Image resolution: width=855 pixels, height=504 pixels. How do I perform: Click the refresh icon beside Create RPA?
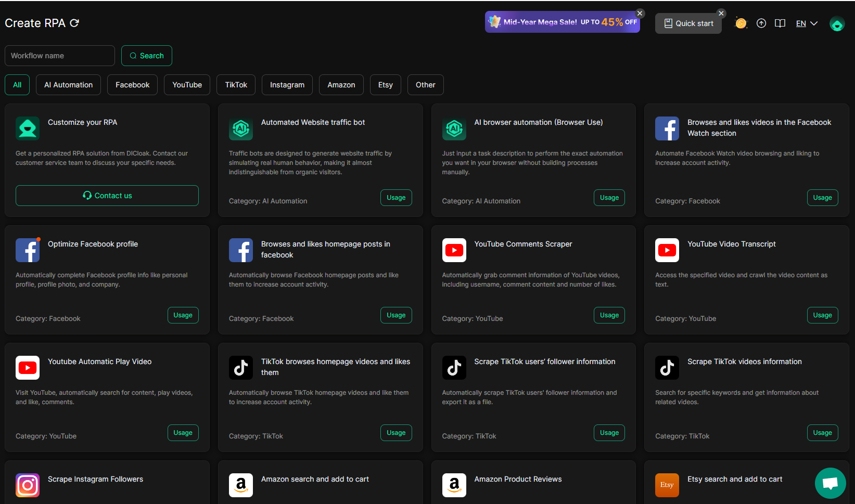(x=74, y=23)
